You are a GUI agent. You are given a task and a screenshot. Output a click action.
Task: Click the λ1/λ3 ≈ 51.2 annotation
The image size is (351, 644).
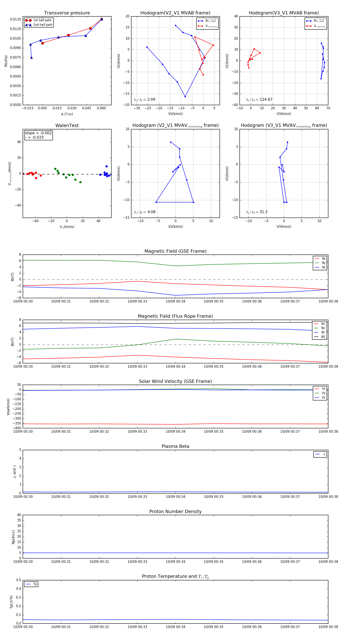[x=257, y=212]
